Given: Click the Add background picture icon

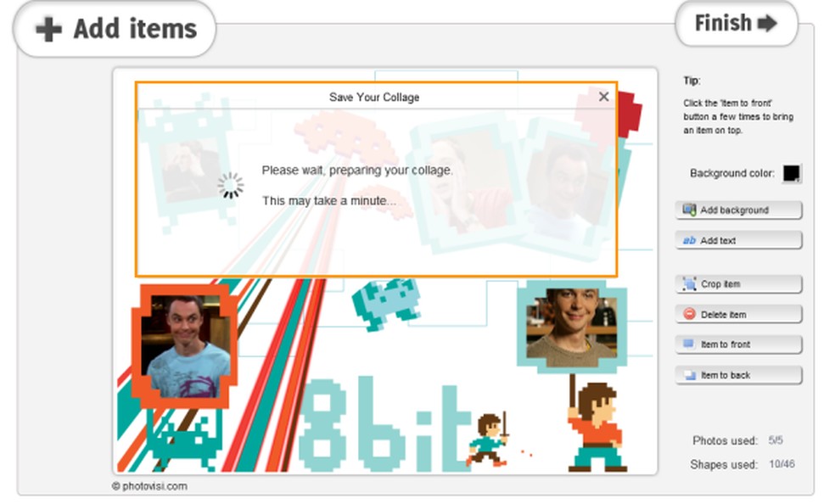Looking at the screenshot, I should pyautogui.click(x=690, y=210).
